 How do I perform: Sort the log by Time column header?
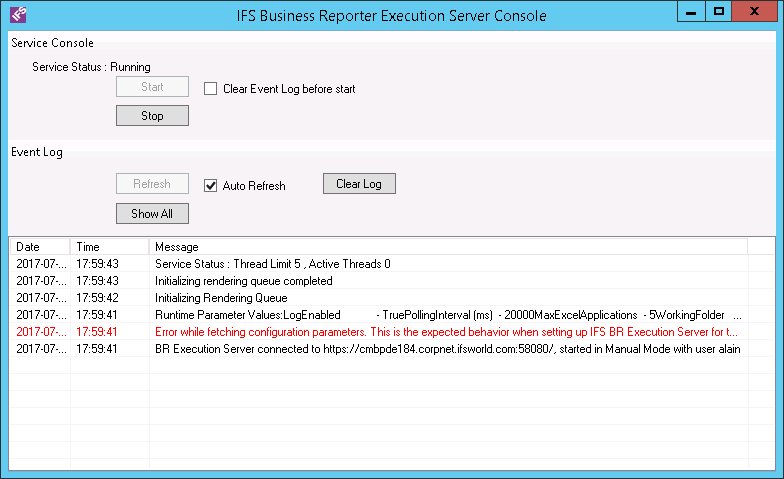[x=108, y=247]
